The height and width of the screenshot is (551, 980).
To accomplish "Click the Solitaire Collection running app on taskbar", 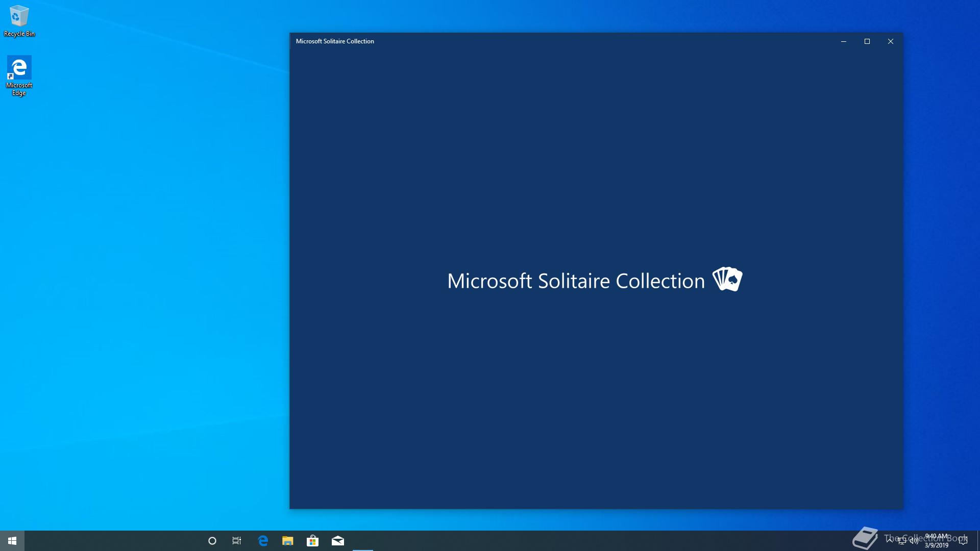I will pos(363,541).
